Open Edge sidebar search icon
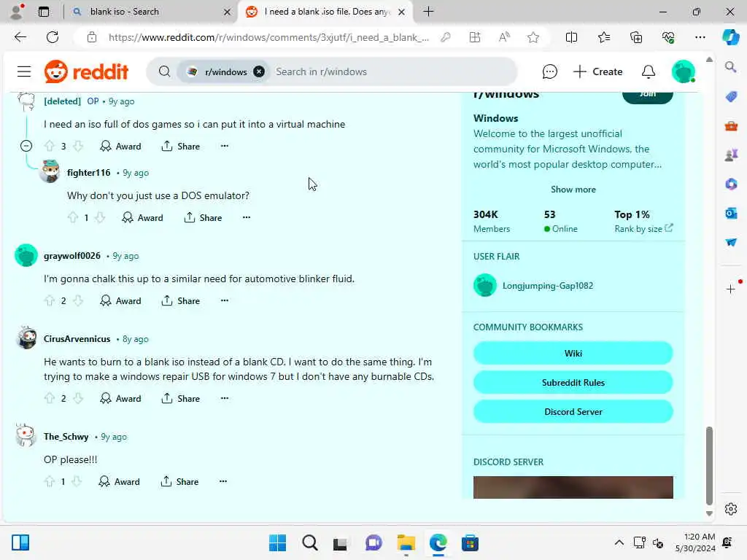The height and width of the screenshot is (560, 747). (x=730, y=66)
